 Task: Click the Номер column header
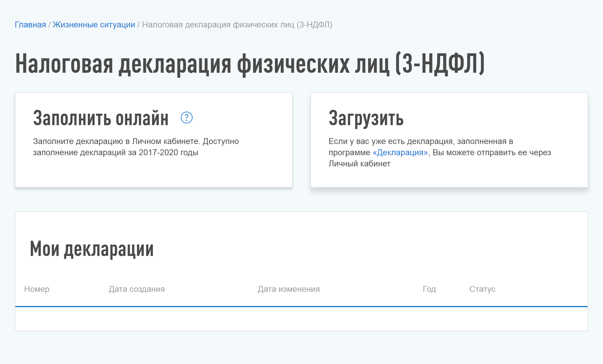37,289
